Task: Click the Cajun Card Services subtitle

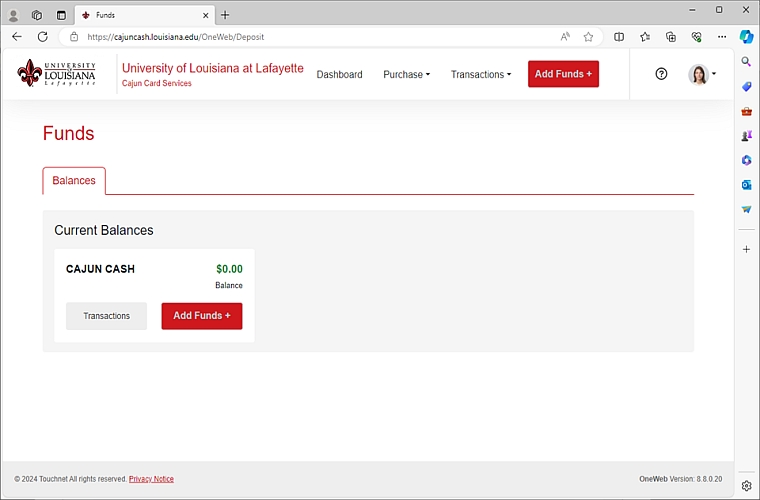Action: point(157,83)
